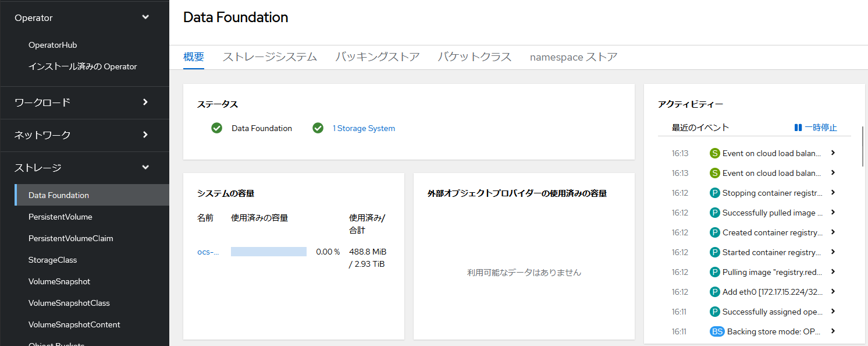Pause the recent events stream

(816, 128)
